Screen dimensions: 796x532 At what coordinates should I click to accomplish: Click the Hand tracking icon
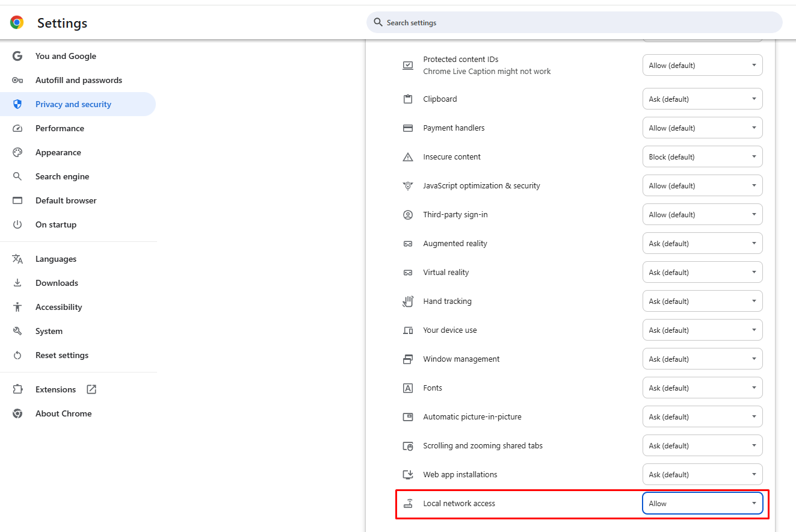pos(408,302)
